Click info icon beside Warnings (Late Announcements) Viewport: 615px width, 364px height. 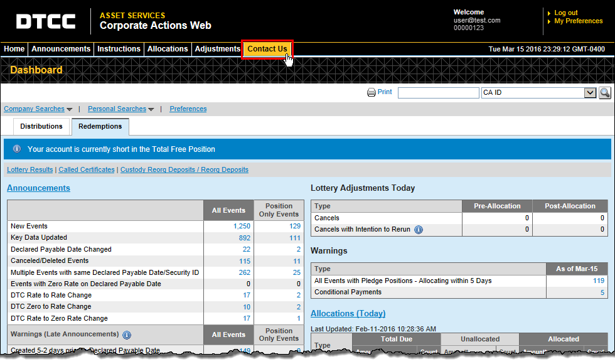pyautogui.click(x=127, y=335)
